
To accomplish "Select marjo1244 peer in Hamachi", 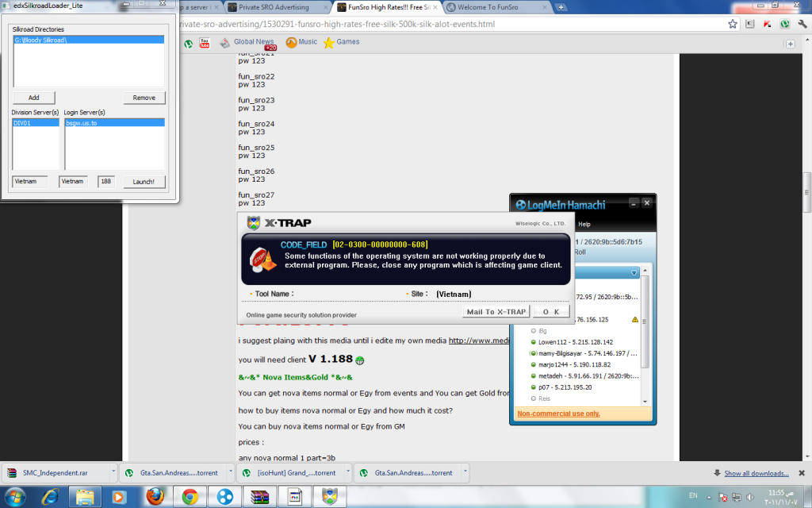I will pyautogui.click(x=574, y=364).
